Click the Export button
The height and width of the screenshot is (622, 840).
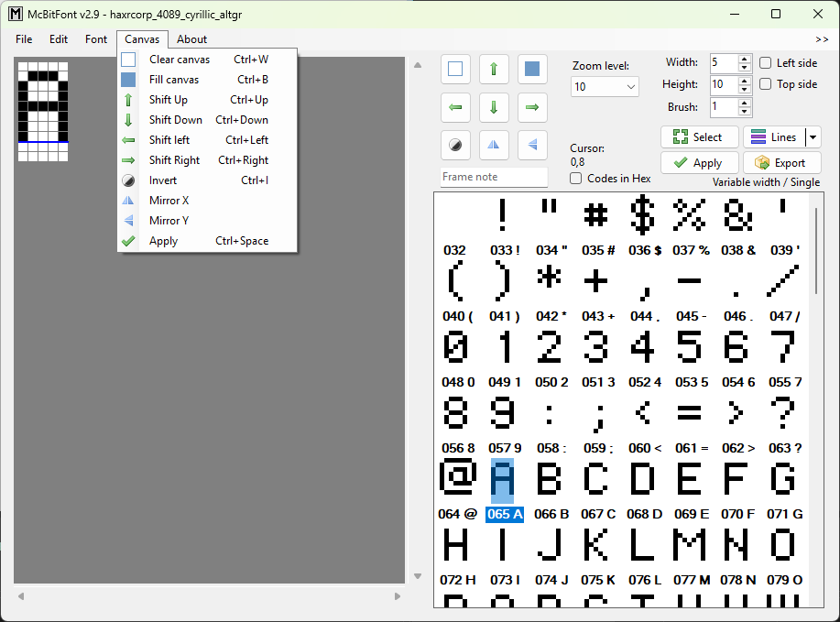[x=781, y=163]
